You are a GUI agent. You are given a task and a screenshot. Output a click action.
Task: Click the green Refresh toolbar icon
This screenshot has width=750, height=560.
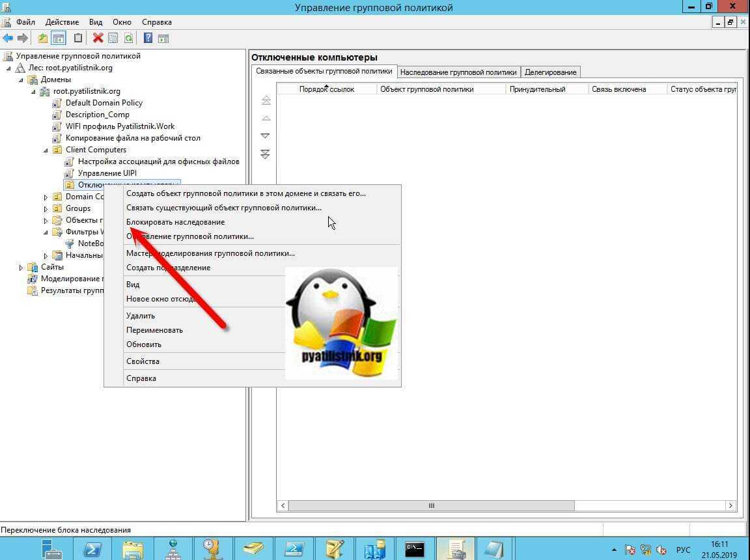point(128,38)
